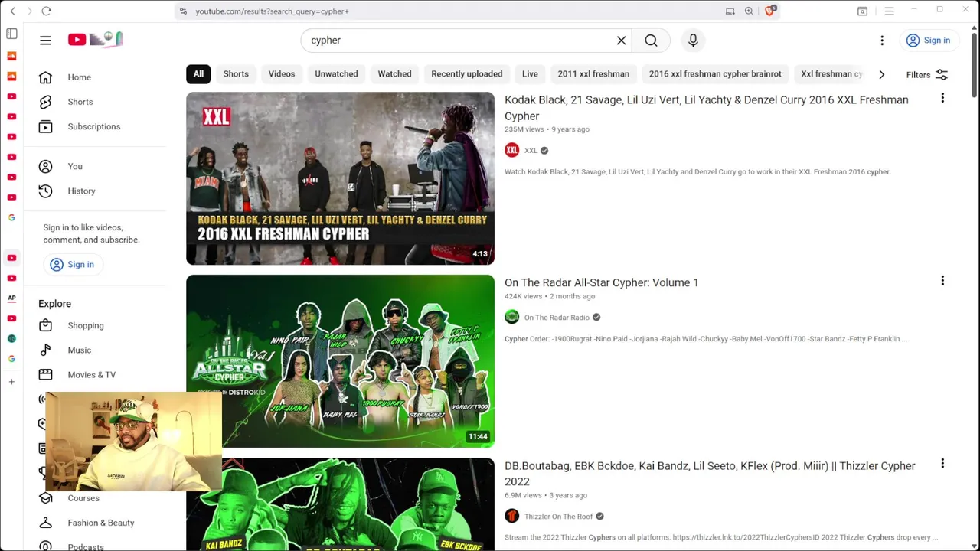Select the All filter chip

point(198,73)
